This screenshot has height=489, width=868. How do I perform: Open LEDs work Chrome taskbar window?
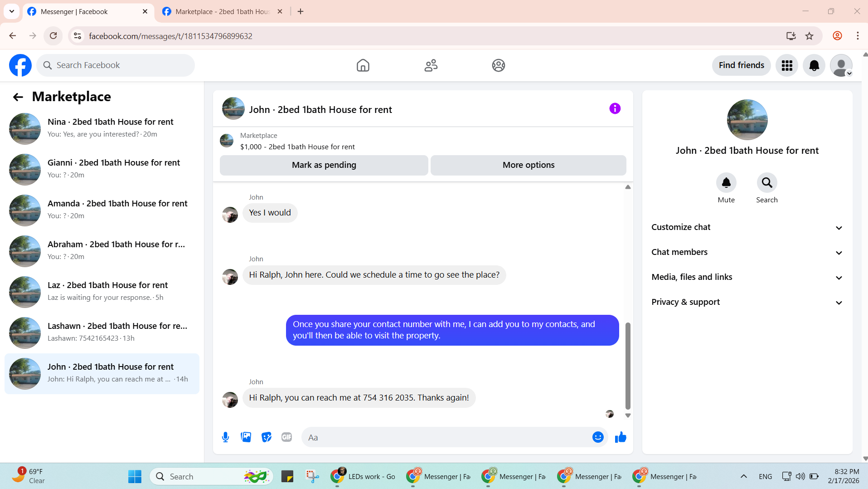coord(363,476)
